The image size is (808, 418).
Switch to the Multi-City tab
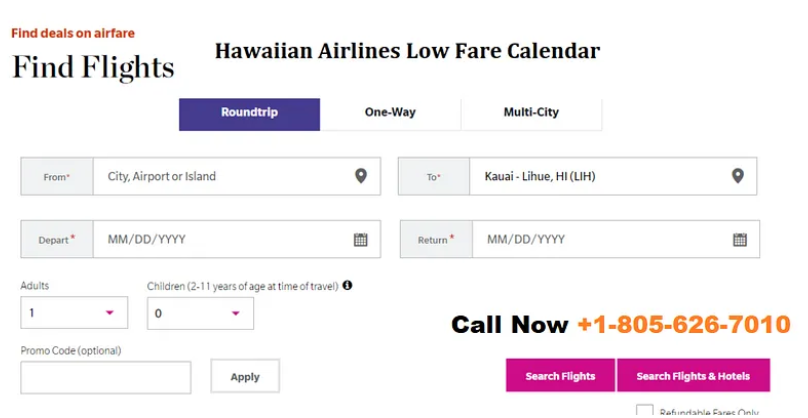531,114
